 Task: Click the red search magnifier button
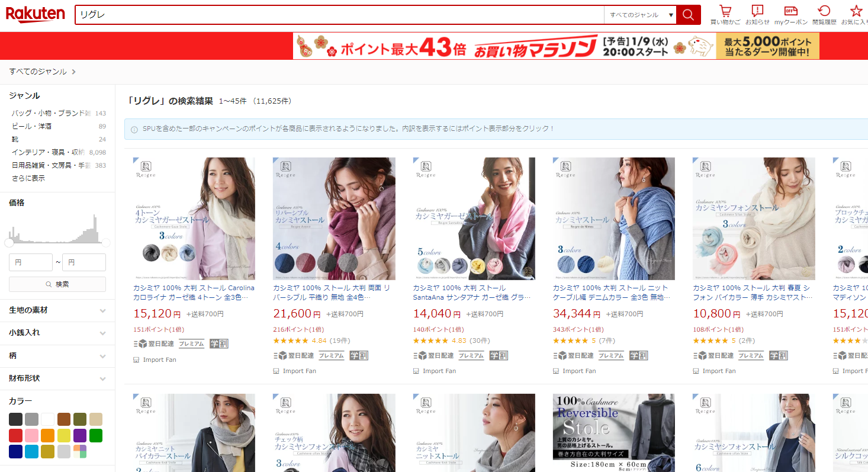(x=688, y=15)
